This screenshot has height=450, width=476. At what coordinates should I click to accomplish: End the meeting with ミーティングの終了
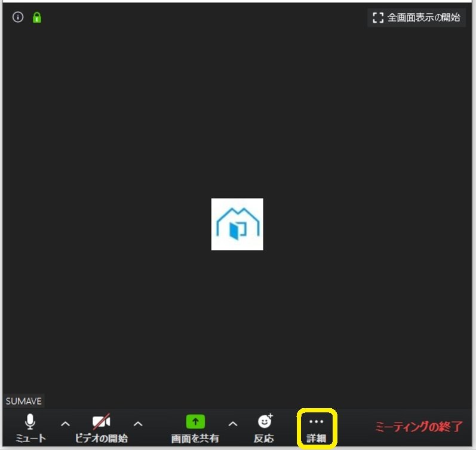(419, 427)
